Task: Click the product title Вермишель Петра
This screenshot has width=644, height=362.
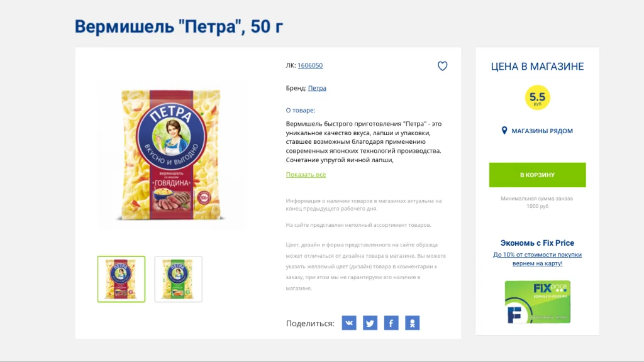Action: (179, 26)
